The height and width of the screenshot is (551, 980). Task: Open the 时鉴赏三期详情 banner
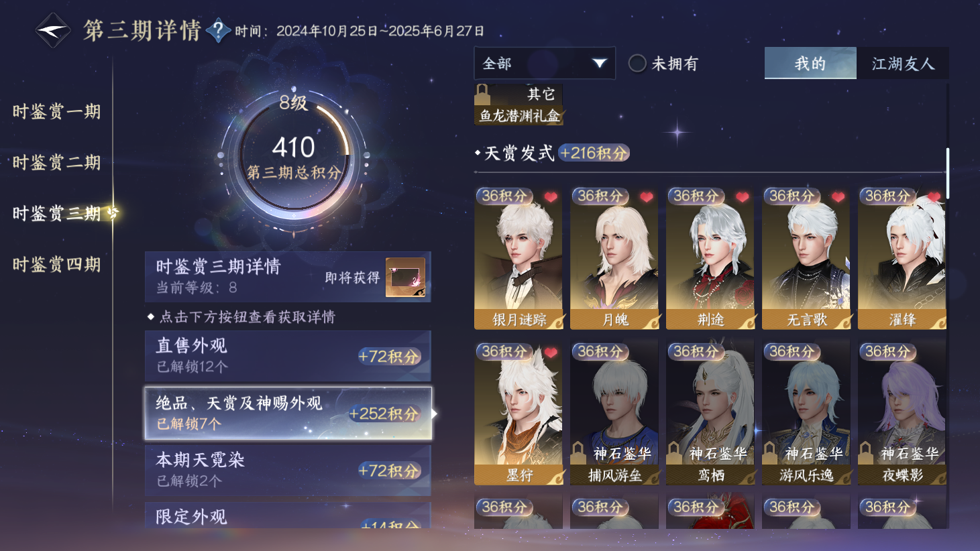[288, 277]
